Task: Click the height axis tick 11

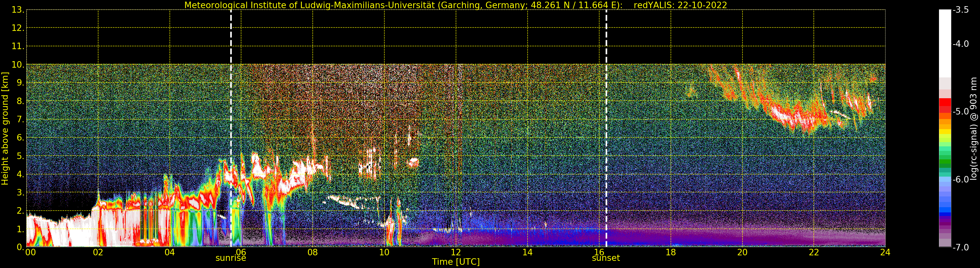Action: [x=18, y=47]
